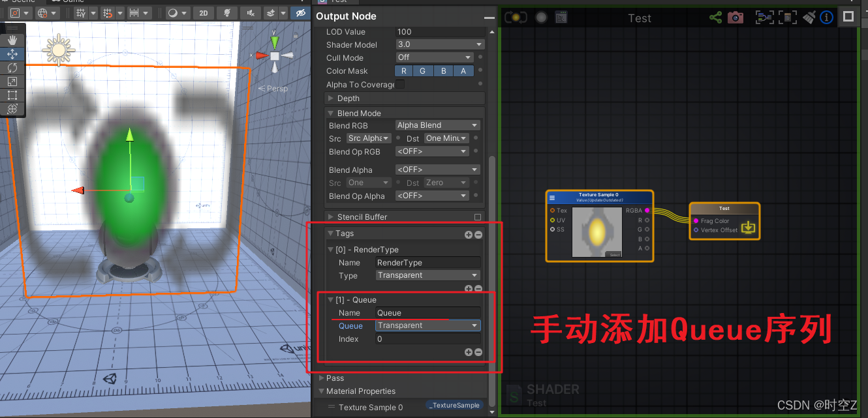This screenshot has width=868, height=418.
Task: Click the RenderType Name field
Action: pos(428,263)
